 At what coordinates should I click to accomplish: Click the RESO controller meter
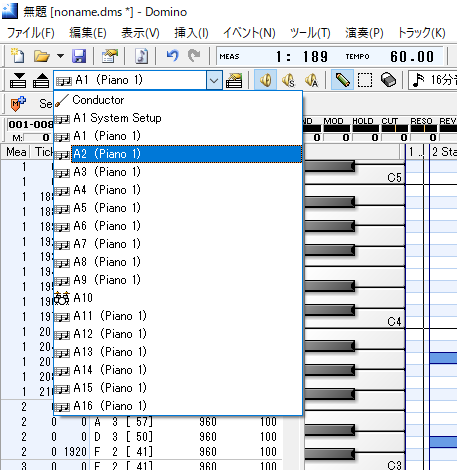tap(424, 128)
